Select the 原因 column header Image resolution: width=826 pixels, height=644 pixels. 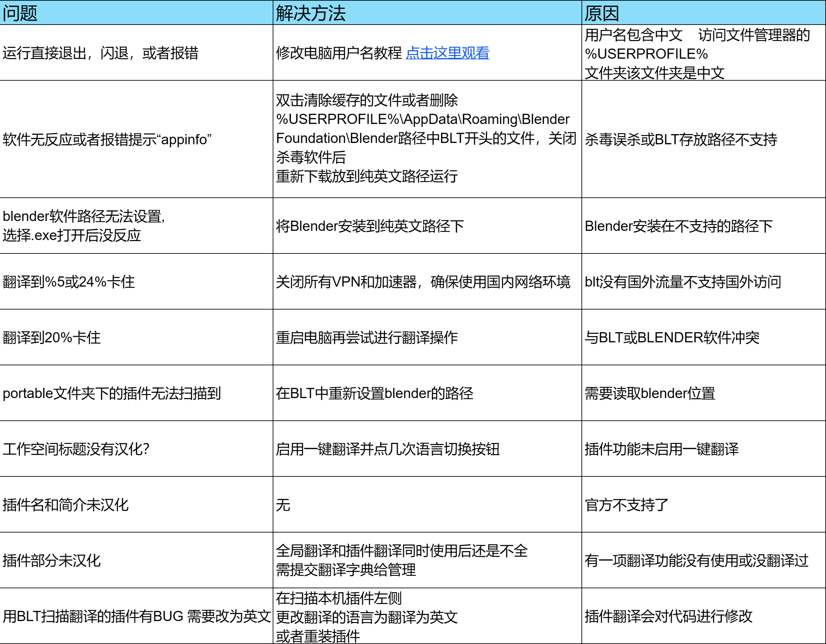pyautogui.click(x=703, y=12)
